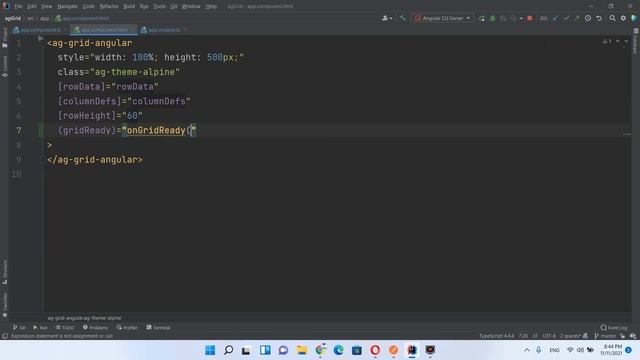Toggle the Favorites tool window sidebar button
This screenshot has height=360, width=640.
(x=4, y=305)
